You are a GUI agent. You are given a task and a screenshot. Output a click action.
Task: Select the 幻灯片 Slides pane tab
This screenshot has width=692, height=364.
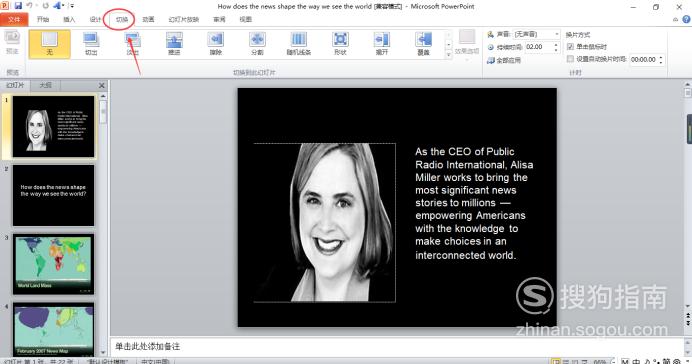(15, 85)
